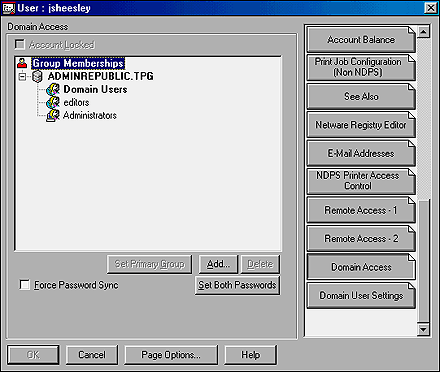
Task: Click the page list scrollbar thumb
Action: [x=423, y=261]
